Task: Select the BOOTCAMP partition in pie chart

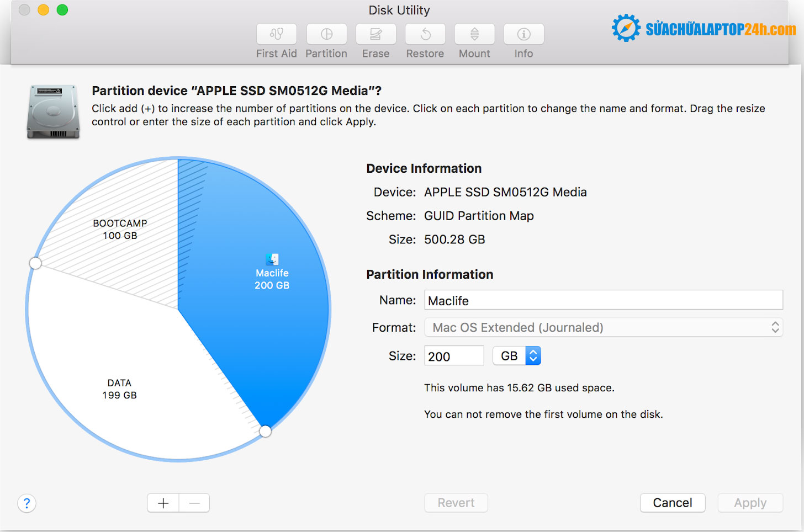Action: tap(120, 230)
